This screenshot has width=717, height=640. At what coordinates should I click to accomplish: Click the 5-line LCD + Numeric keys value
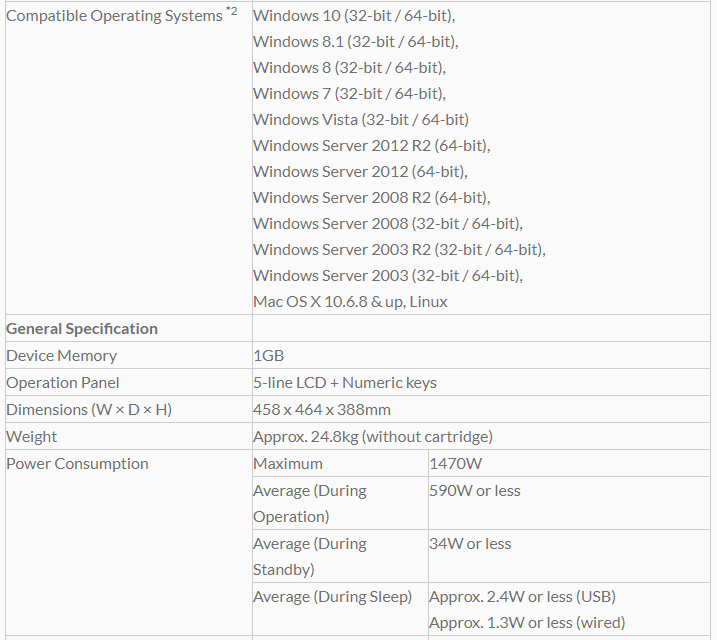tap(345, 383)
